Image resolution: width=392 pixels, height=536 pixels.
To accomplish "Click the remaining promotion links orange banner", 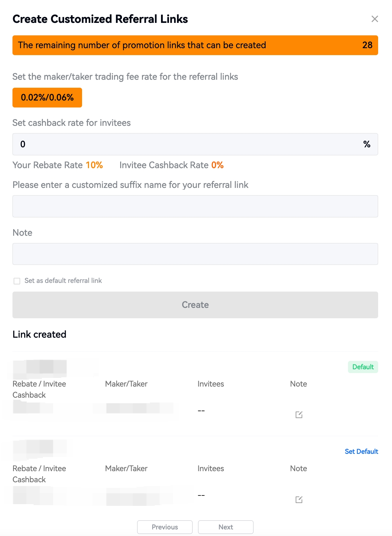I will pyautogui.click(x=195, y=45).
